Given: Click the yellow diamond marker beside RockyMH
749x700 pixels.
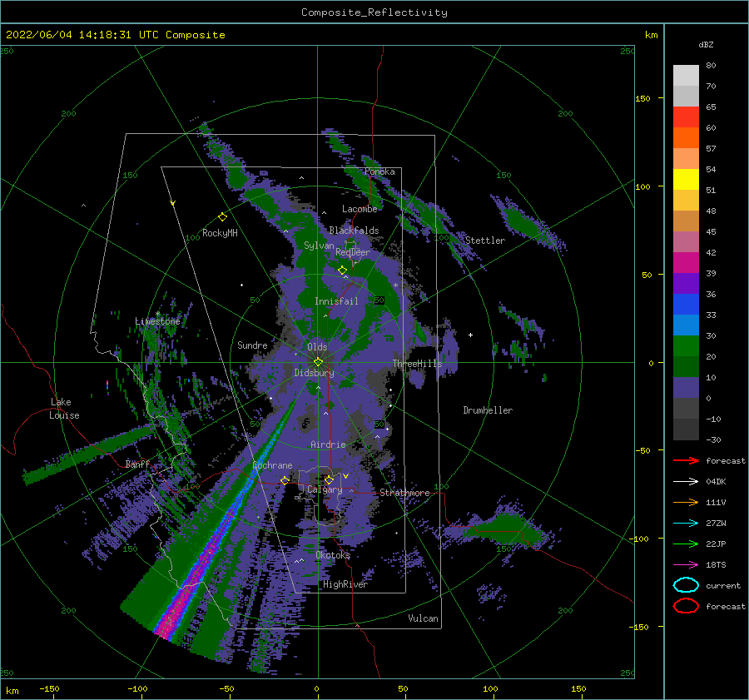Looking at the screenshot, I should [x=222, y=217].
